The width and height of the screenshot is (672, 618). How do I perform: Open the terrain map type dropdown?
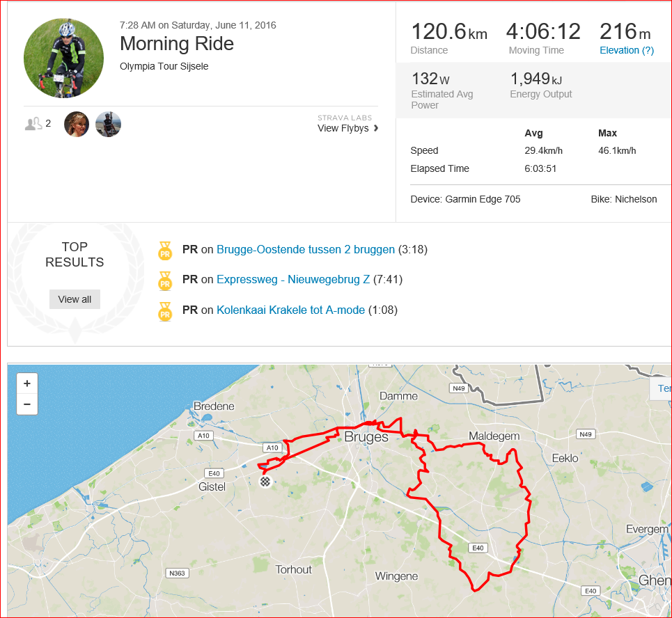click(x=661, y=388)
